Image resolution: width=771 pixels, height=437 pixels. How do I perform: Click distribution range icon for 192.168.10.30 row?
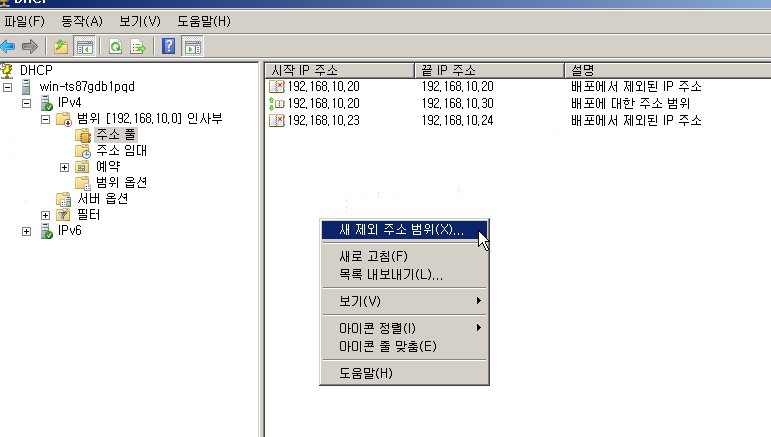(277, 104)
